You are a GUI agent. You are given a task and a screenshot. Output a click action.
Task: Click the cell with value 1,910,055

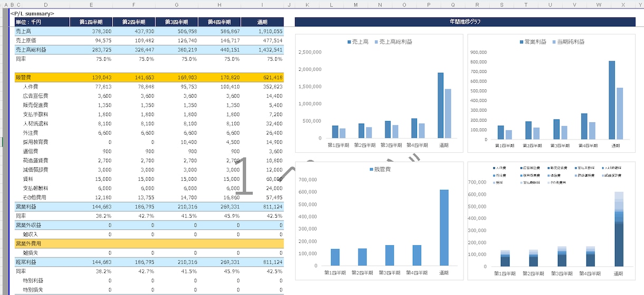pos(262,32)
